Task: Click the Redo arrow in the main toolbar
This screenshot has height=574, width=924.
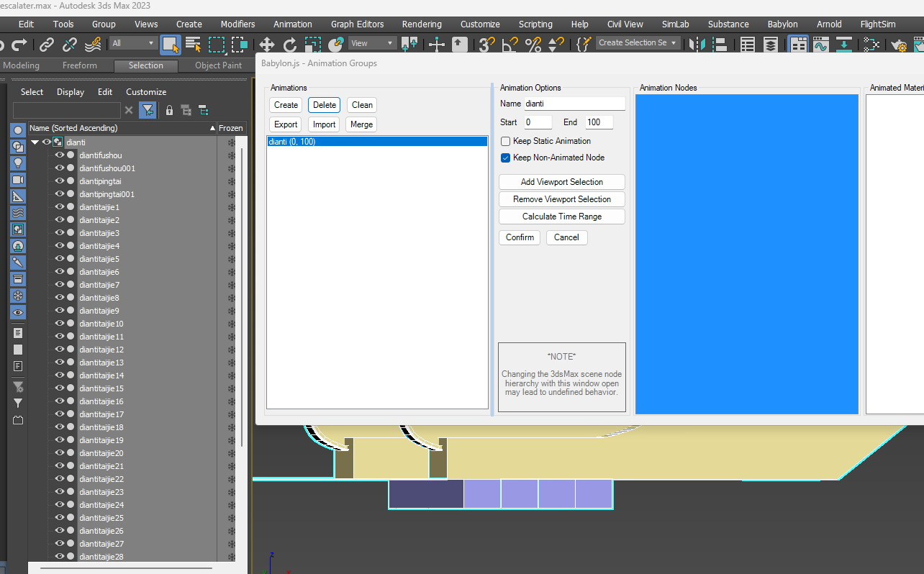Action: (x=20, y=45)
